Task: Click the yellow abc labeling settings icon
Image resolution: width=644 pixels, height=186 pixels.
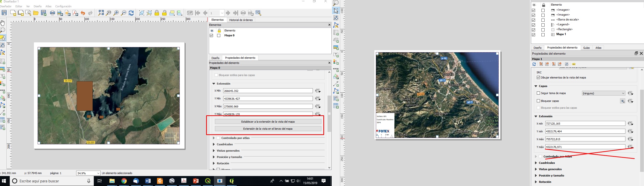Action: [x=574, y=64]
